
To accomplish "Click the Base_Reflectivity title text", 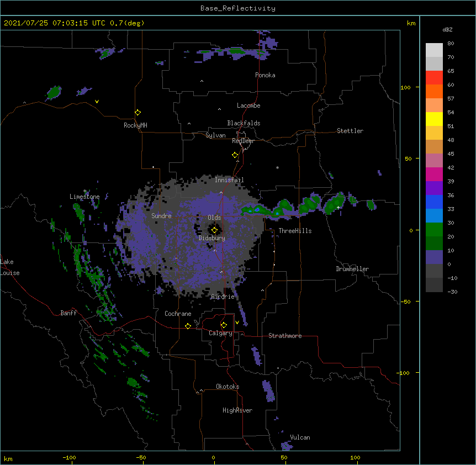I will (238, 8).
